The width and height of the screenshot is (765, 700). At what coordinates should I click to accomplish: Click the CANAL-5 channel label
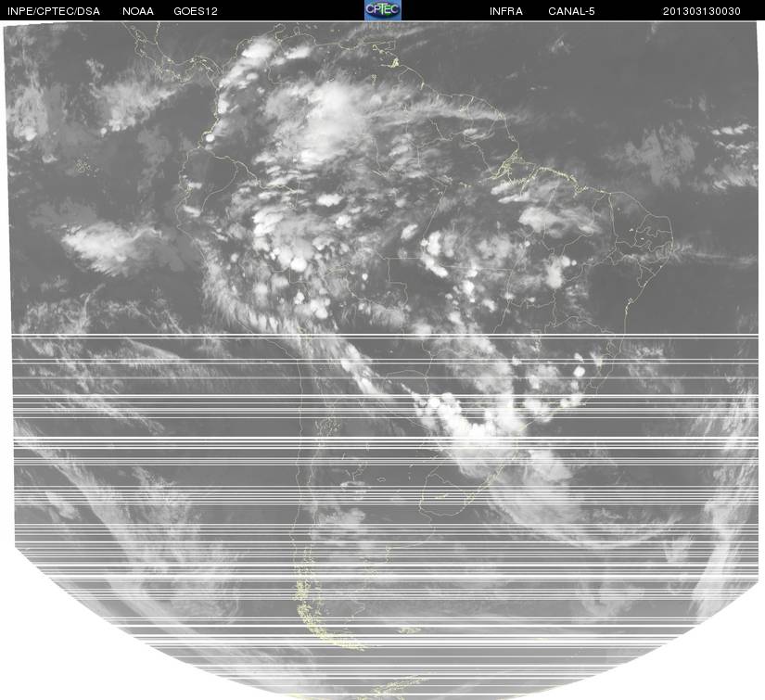click(x=571, y=11)
